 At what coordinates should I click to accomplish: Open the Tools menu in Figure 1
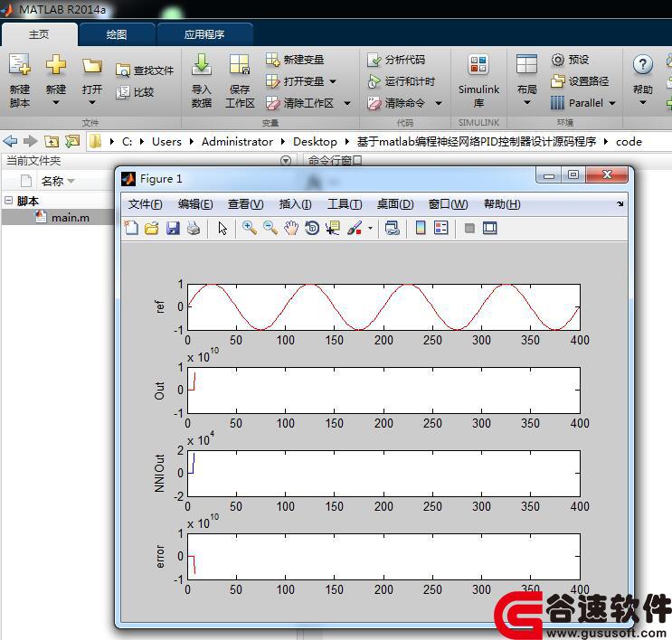click(x=345, y=204)
